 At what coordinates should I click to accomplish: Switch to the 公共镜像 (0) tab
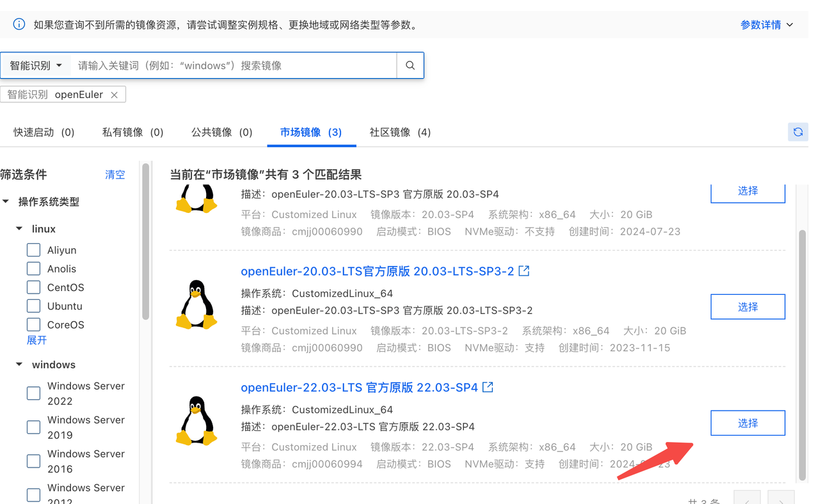pos(222,132)
